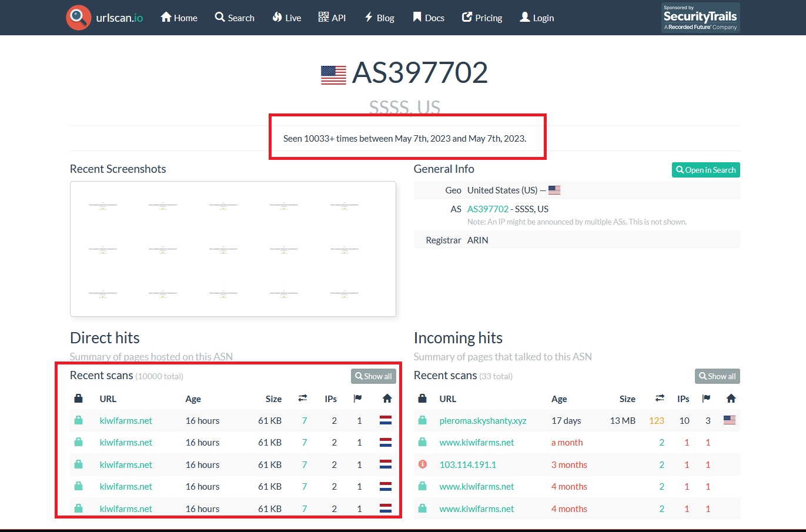Click the urlscan.io magnifier logo

coord(78,18)
